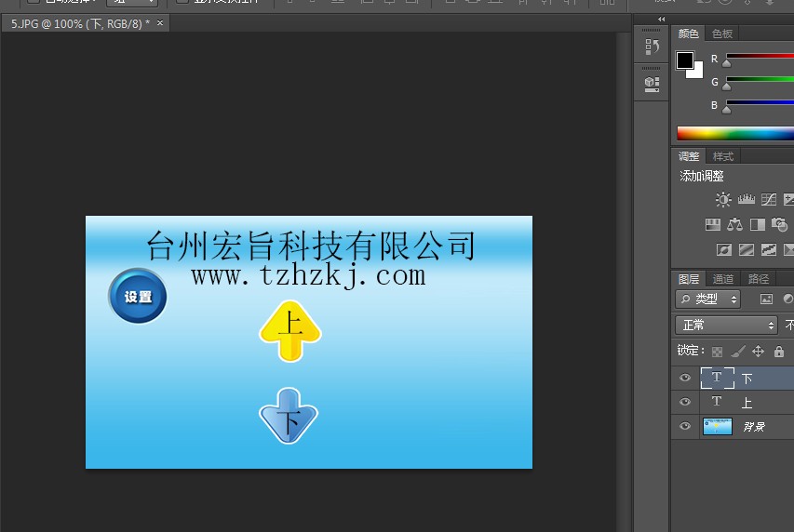This screenshot has width=794, height=532.
Task: Switch to the 图层 tab
Action: pos(689,279)
